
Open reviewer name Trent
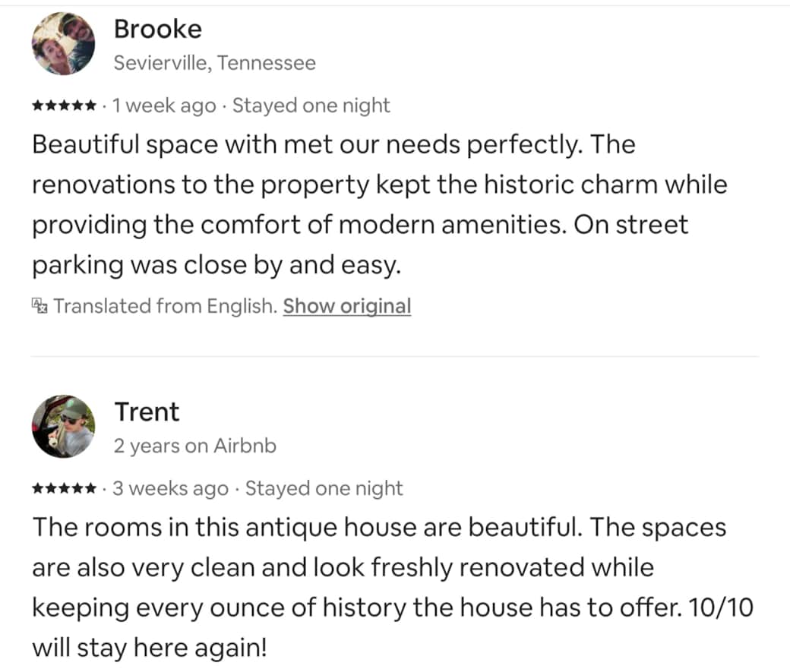pos(147,412)
